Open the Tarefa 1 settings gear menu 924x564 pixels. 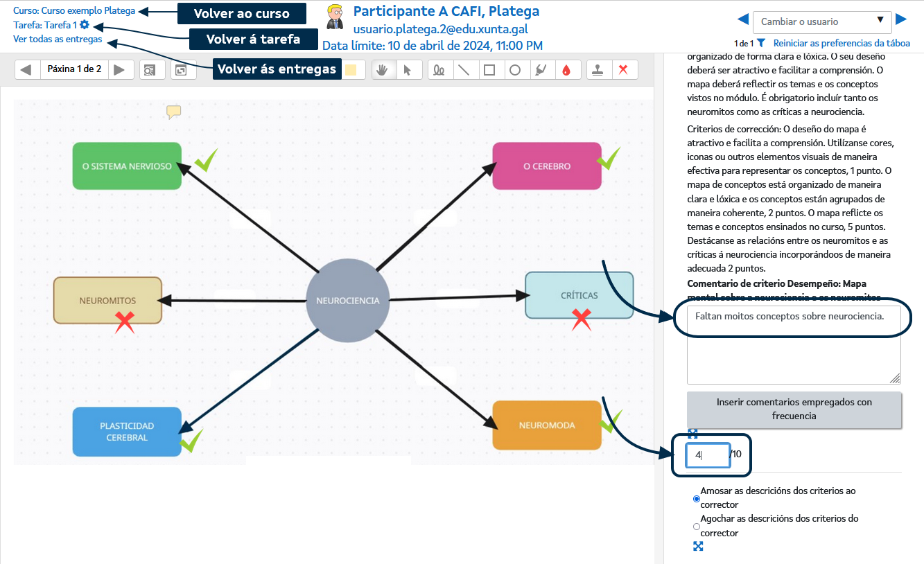coord(85,25)
